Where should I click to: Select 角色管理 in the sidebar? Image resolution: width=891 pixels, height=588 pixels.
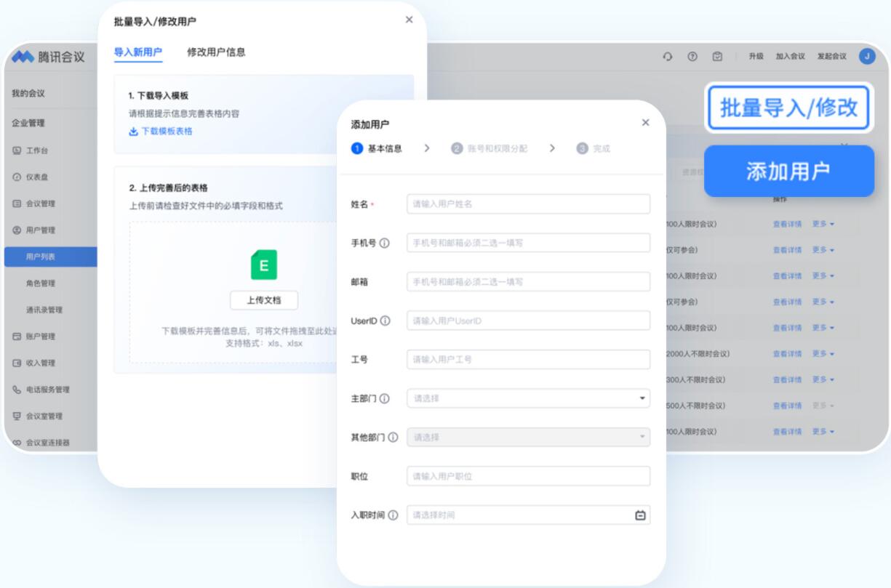pyautogui.click(x=41, y=283)
